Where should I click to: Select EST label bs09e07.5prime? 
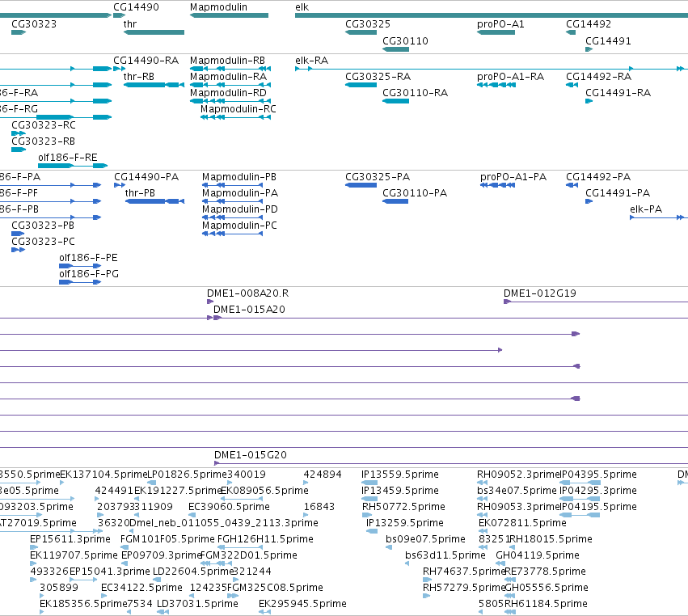(x=425, y=539)
